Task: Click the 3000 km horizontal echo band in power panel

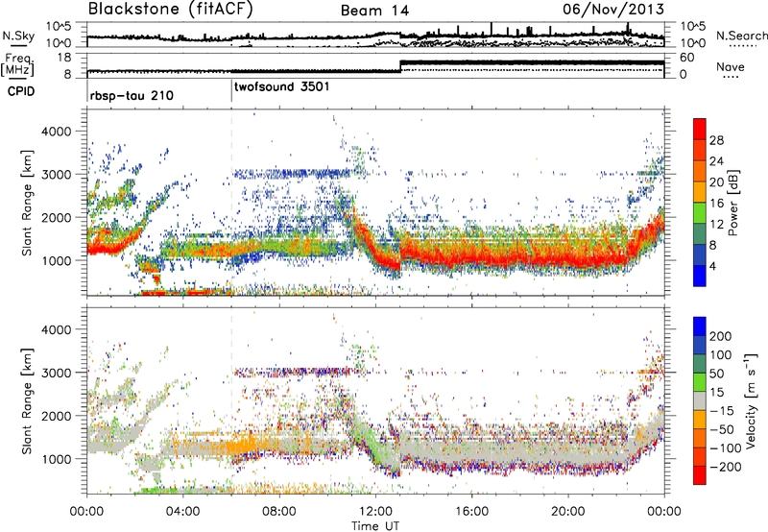Action: (x=293, y=173)
